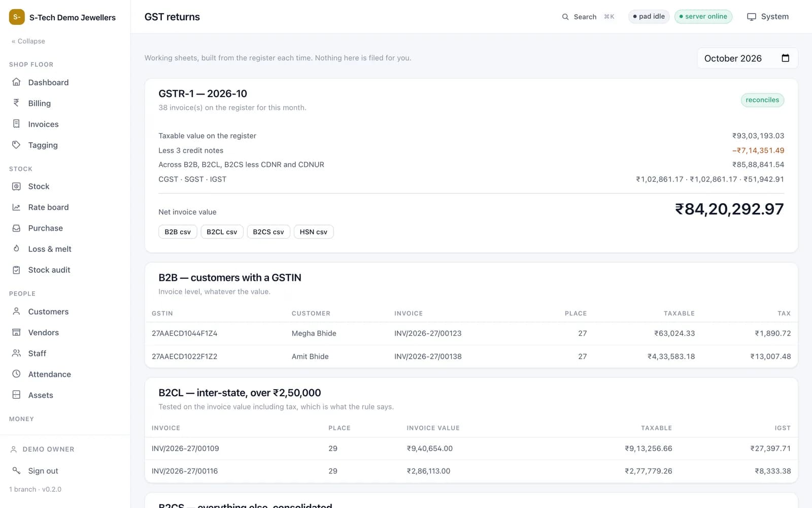The height and width of the screenshot is (508, 812).
Task: Click the Vendors storefront icon
Action: point(16,332)
